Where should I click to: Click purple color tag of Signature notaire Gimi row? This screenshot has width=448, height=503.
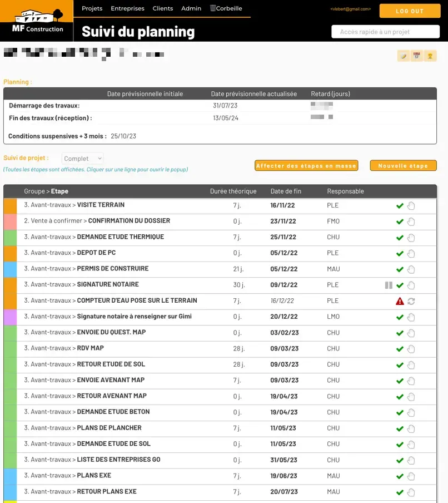pos(10,317)
